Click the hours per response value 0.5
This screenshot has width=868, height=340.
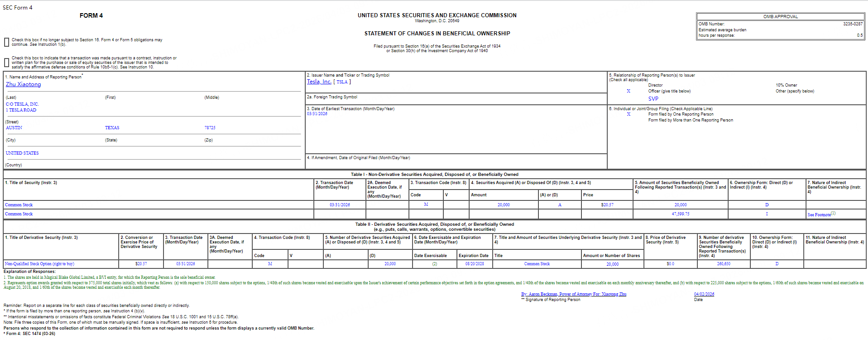(859, 35)
